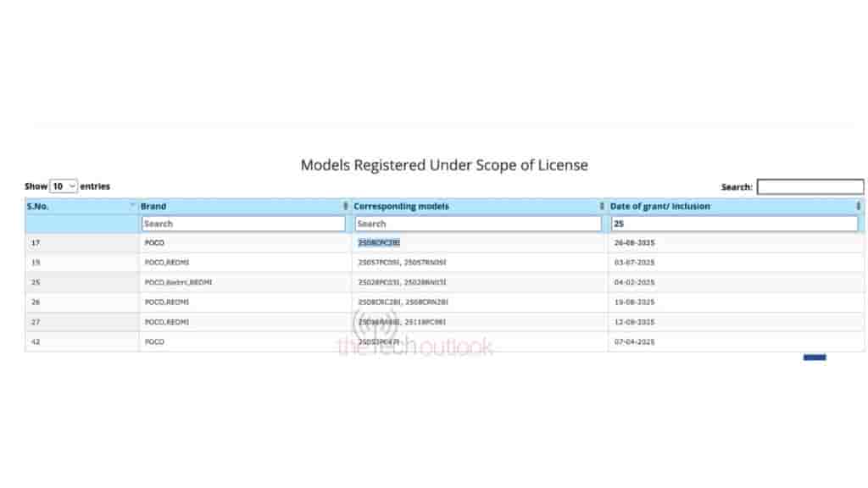The height and width of the screenshot is (488, 868).
Task: Click the Brand column search field
Action: click(243, 224)
